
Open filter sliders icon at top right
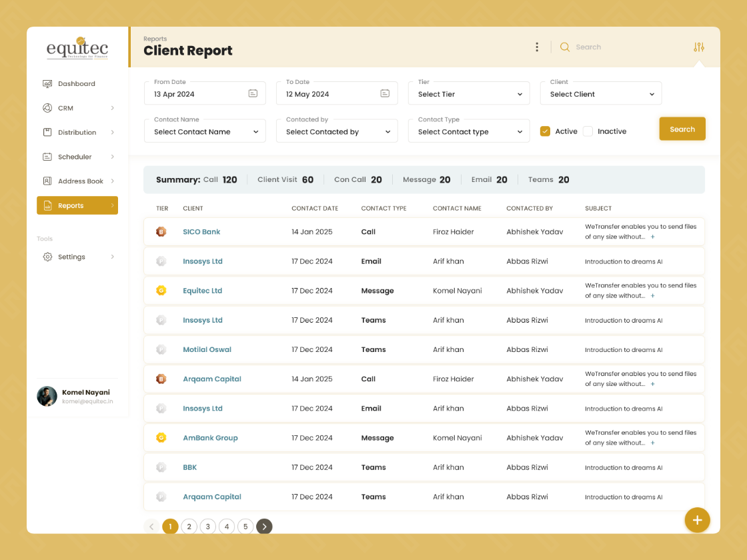[698, 47]
